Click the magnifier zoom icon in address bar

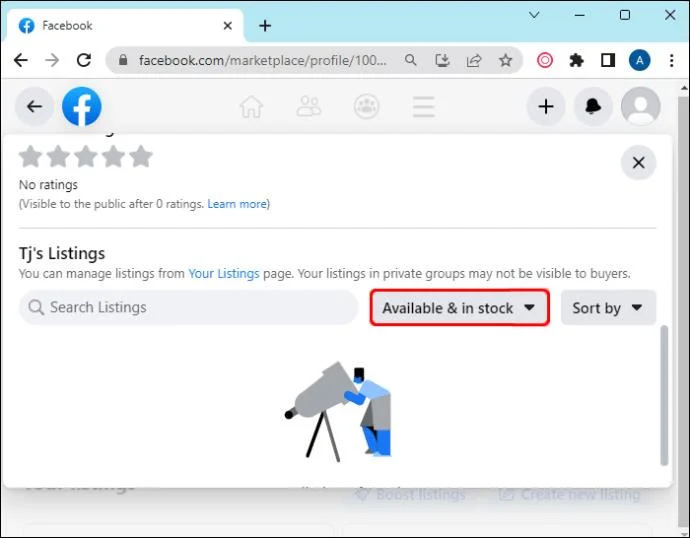click(411, 60)
